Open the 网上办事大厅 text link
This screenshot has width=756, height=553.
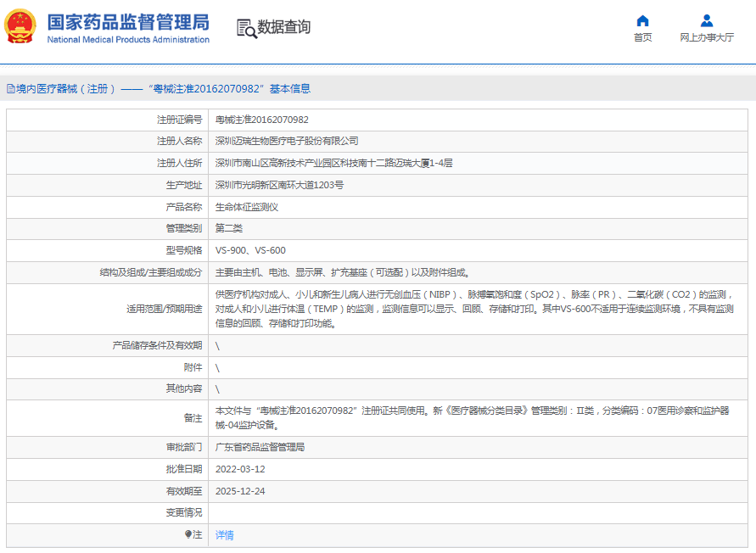(706, 37)
